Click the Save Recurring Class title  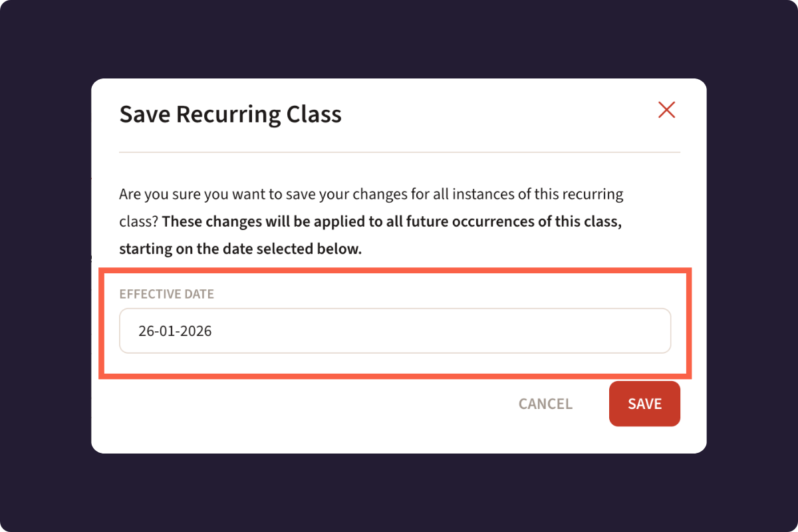[x=230, y=114]
